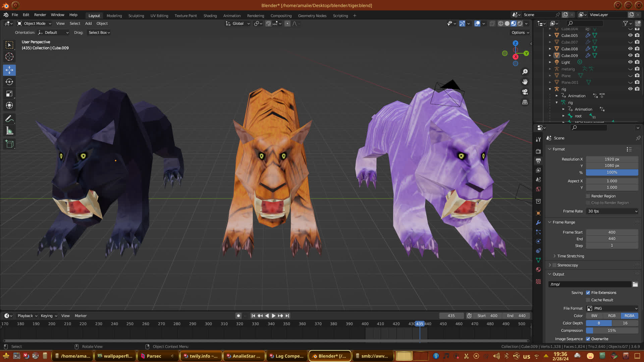Select the Scale tool

[9, 94]
